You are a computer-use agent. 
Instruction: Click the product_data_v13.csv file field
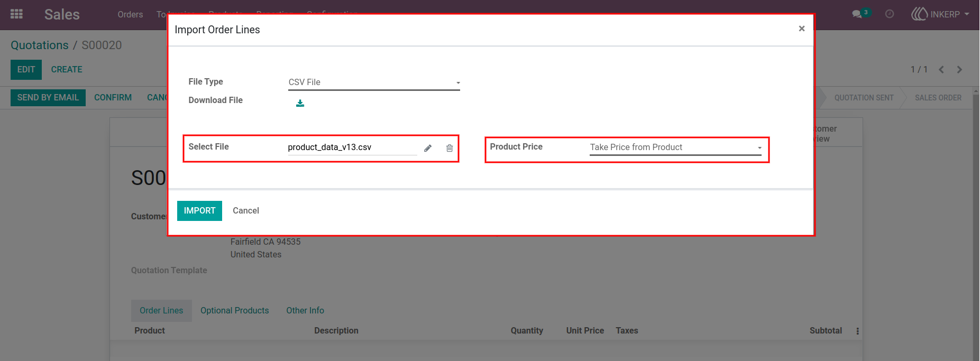click(352, 147)
